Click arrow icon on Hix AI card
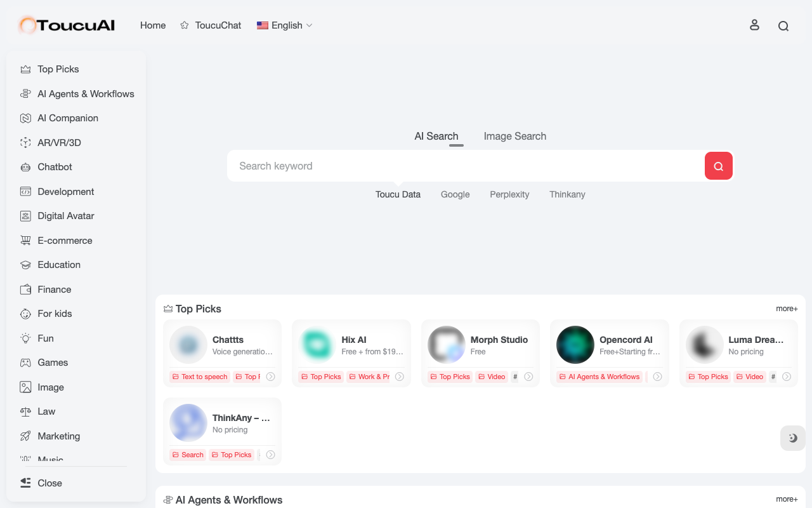The height and width of the screenshot is (508, 812). pyautogui.click(x=400, y=377)
